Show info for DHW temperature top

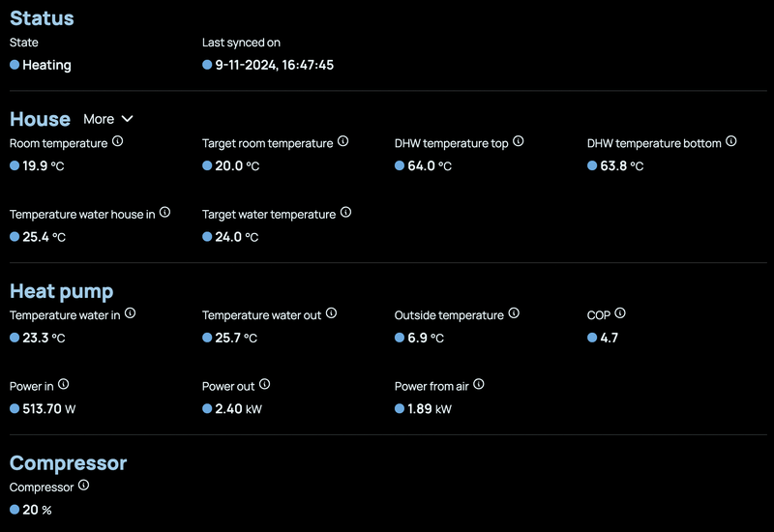click(x=519, y=141)
